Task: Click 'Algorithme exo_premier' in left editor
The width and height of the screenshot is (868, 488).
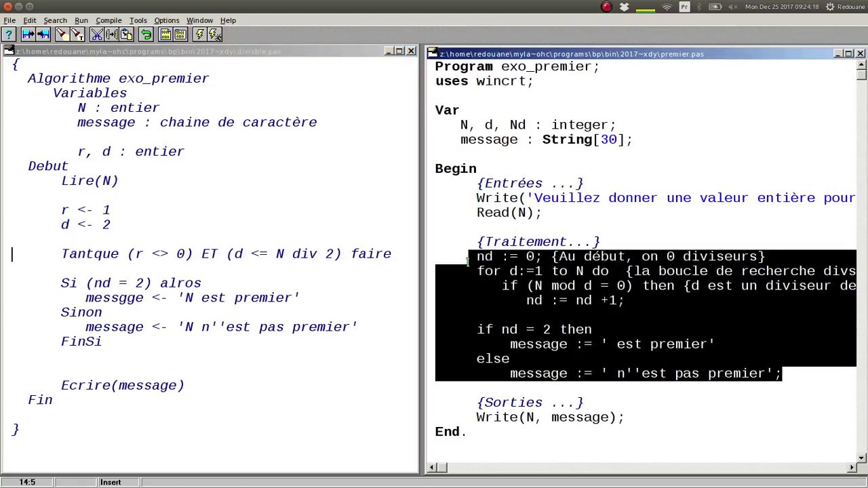Action: coord(118,79)
